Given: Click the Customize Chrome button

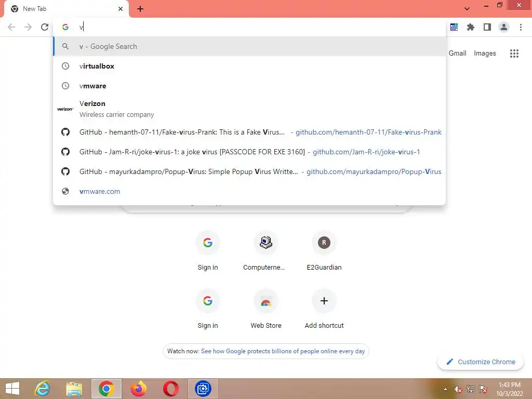Looking at the screenshot, I should [481, 362].
